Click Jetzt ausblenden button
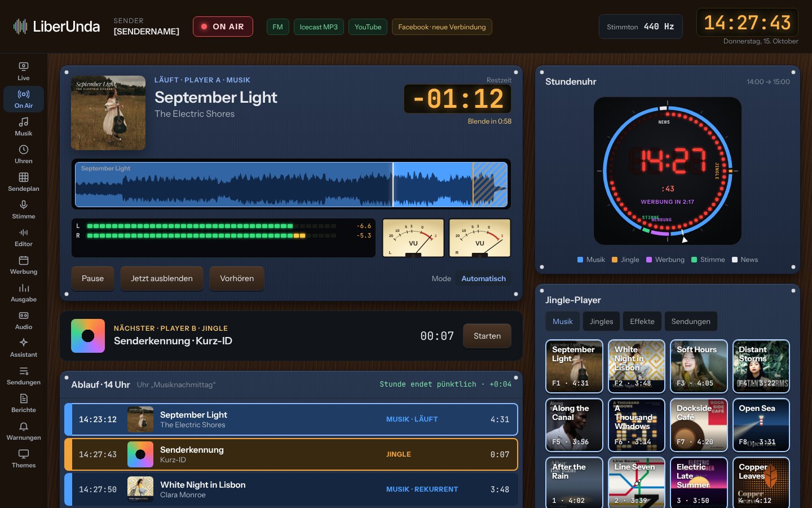The width and height of the screenshot is (812, 508). [x=162, y=278]
